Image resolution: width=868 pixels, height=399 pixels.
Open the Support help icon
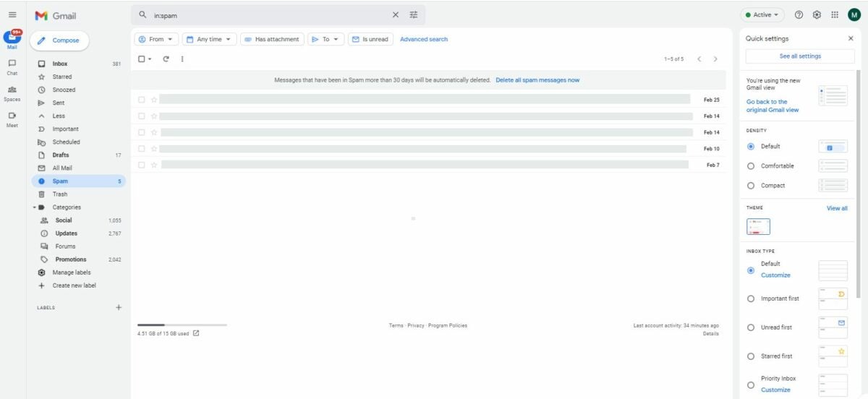pos(799,14)
